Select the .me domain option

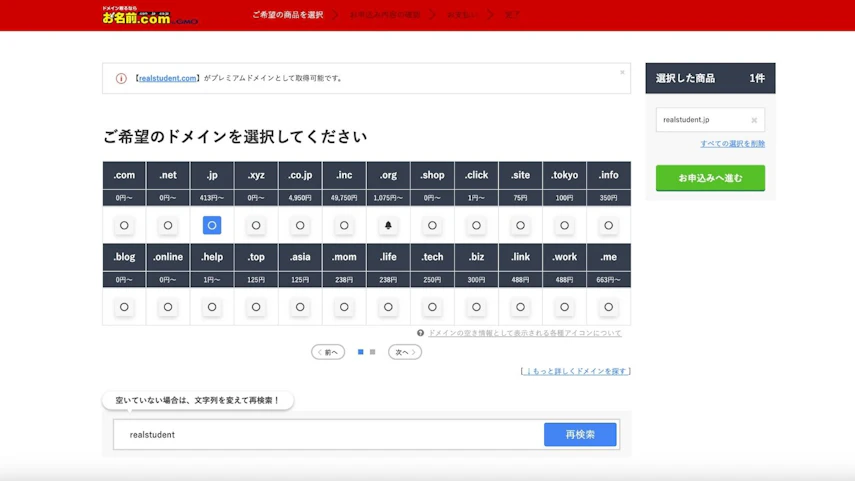coord(609,307)
